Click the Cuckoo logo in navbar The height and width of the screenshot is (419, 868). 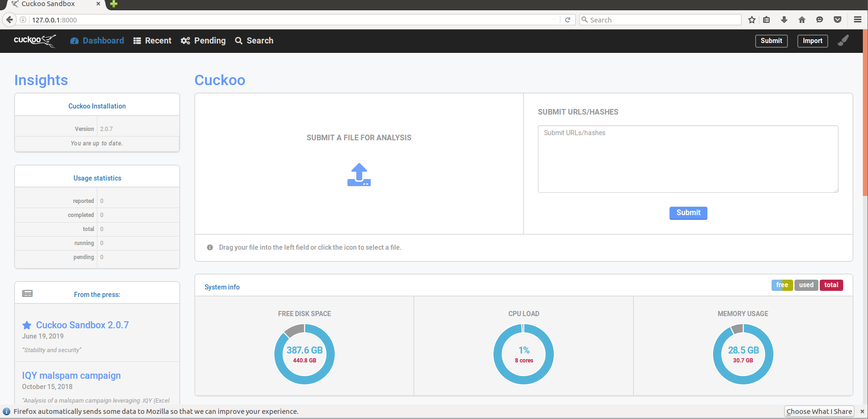pyautogui.click(x=35, y=41)
